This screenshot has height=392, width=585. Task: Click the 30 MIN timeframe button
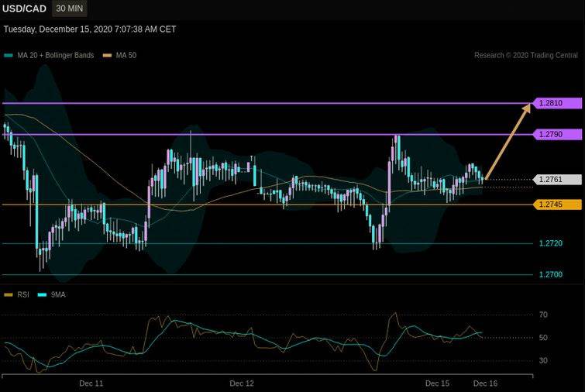pos(70,9)
